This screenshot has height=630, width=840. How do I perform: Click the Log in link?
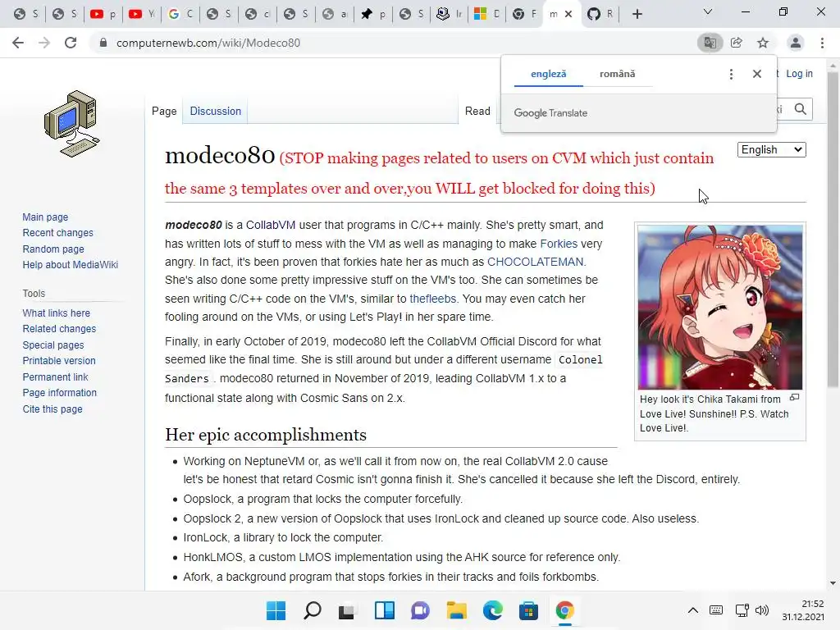[799, 73]
